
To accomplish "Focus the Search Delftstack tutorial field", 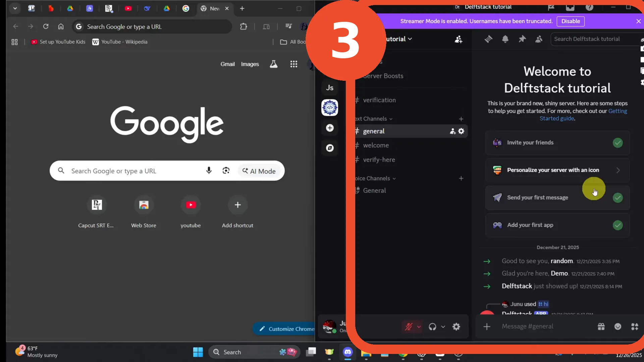I will 595,39.
